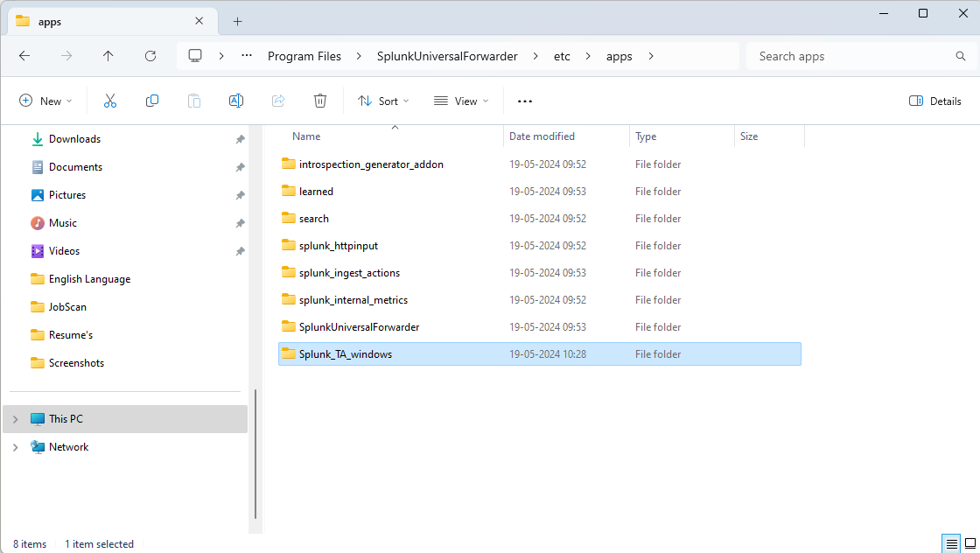Select the Splunk_TA_windows folder
This screenshot has height=553, width=980.
[x=540, y=354]
